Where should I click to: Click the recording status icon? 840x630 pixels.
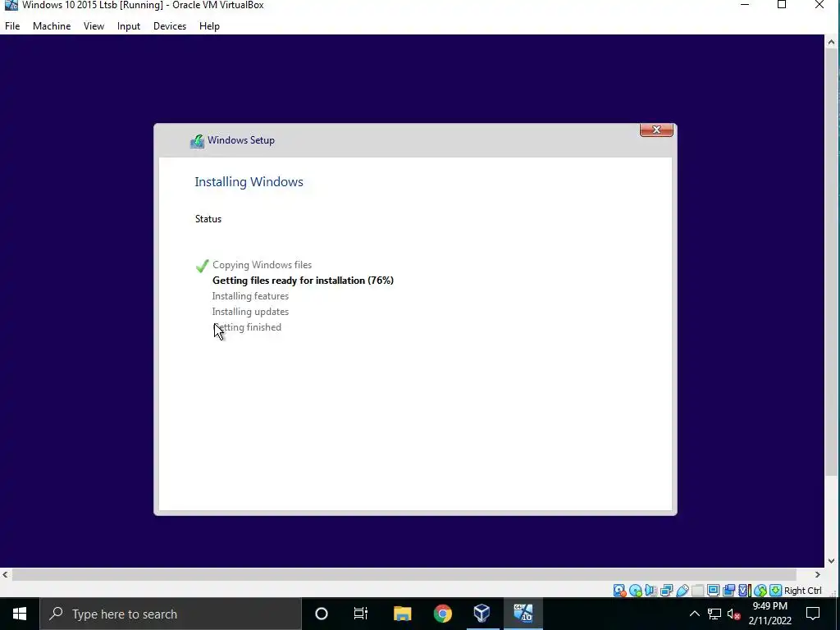728,591
